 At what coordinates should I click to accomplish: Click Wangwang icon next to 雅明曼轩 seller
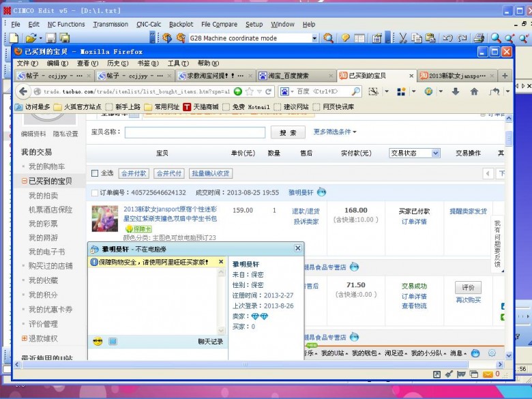pyautogui.click(x=321, y=192)
